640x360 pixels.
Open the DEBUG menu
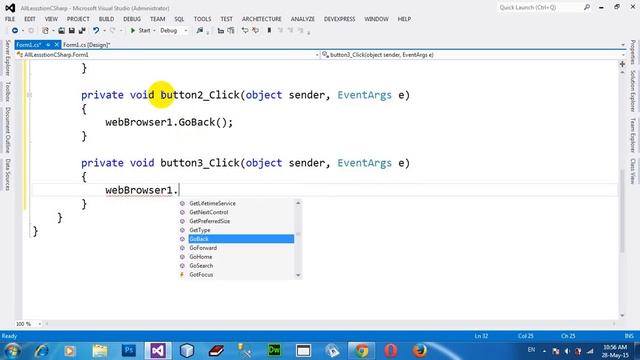pyautogui.click(x=132, y=19)
